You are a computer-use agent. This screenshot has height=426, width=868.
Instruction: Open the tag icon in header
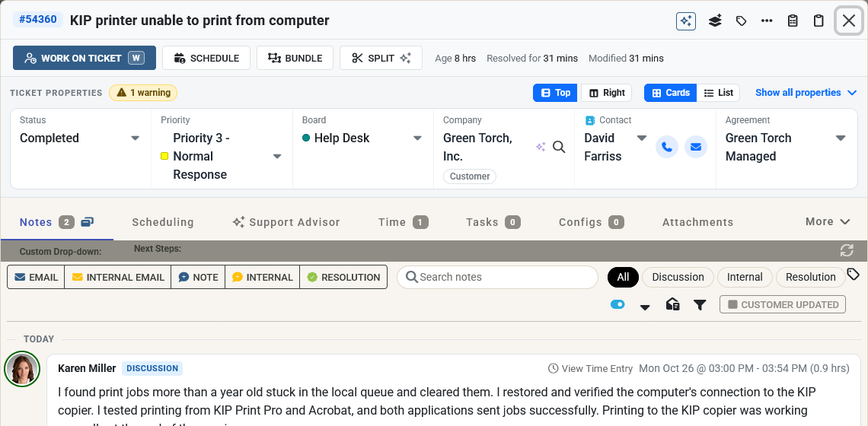(x=741, y=21)
